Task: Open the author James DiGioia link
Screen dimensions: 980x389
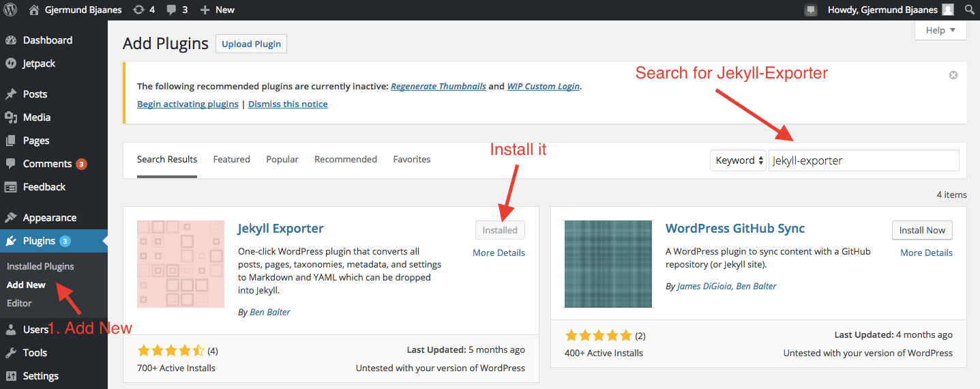Action: coord(705,286)
